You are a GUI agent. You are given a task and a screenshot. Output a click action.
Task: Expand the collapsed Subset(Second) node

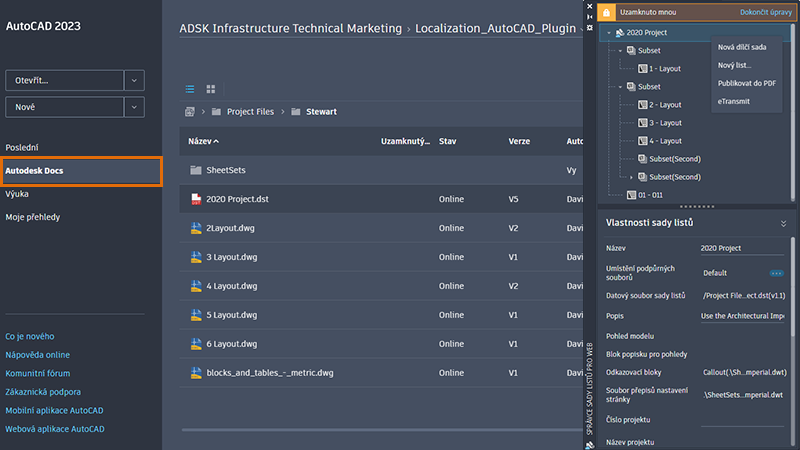coord(630,177)
